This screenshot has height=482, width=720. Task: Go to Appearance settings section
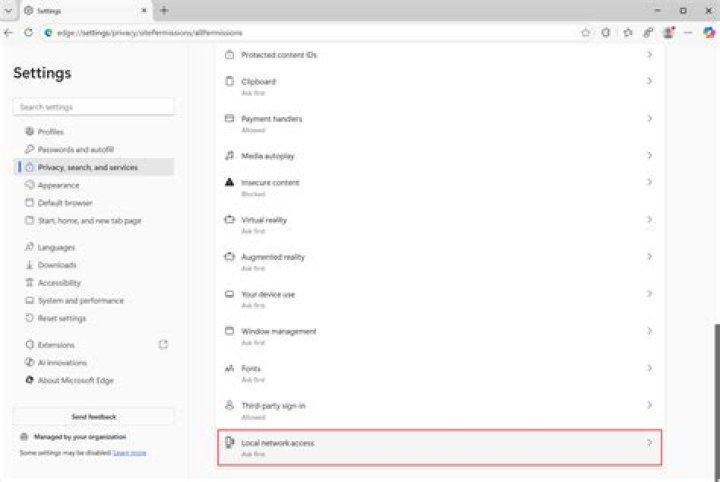click(x=58, y=185)
